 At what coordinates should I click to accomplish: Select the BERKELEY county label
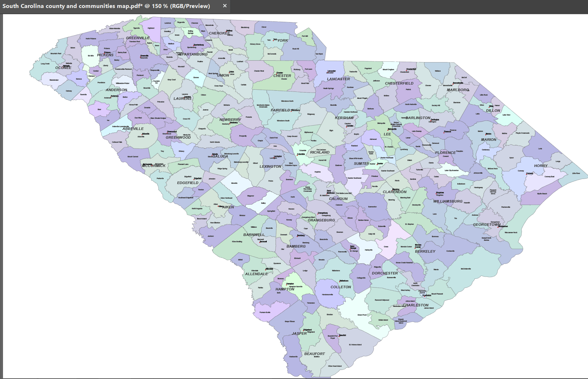(425, 252)
